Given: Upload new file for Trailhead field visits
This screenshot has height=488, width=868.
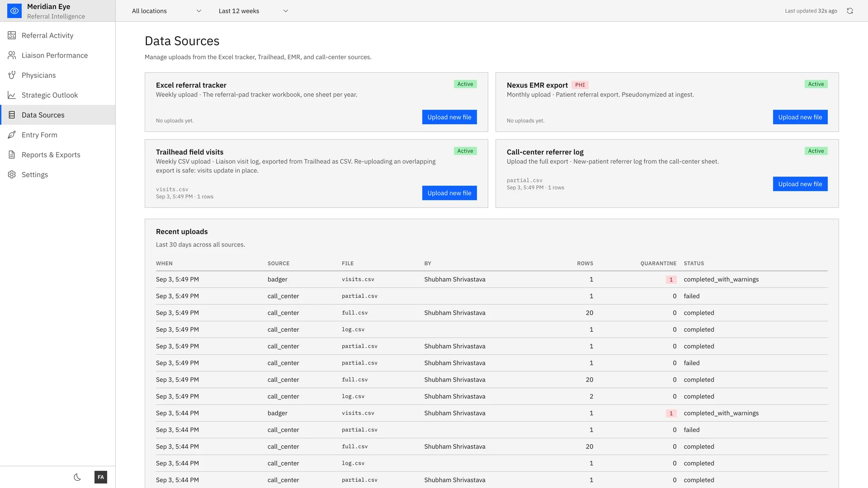Looking at the screenshot, I should 449,193.
